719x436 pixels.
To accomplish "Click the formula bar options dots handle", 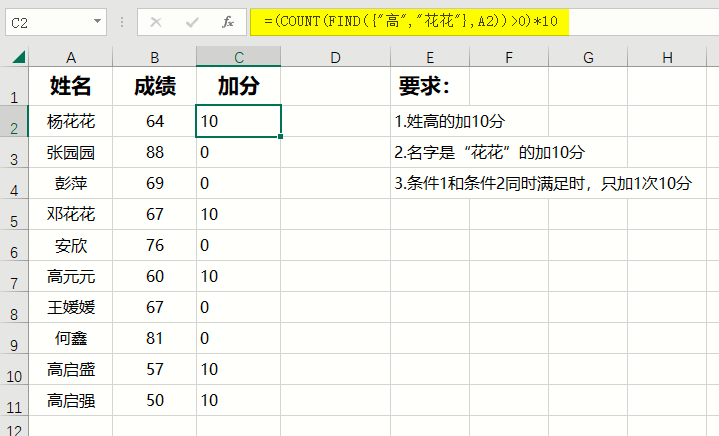I will pyautogui.click(x=122, y=22).
